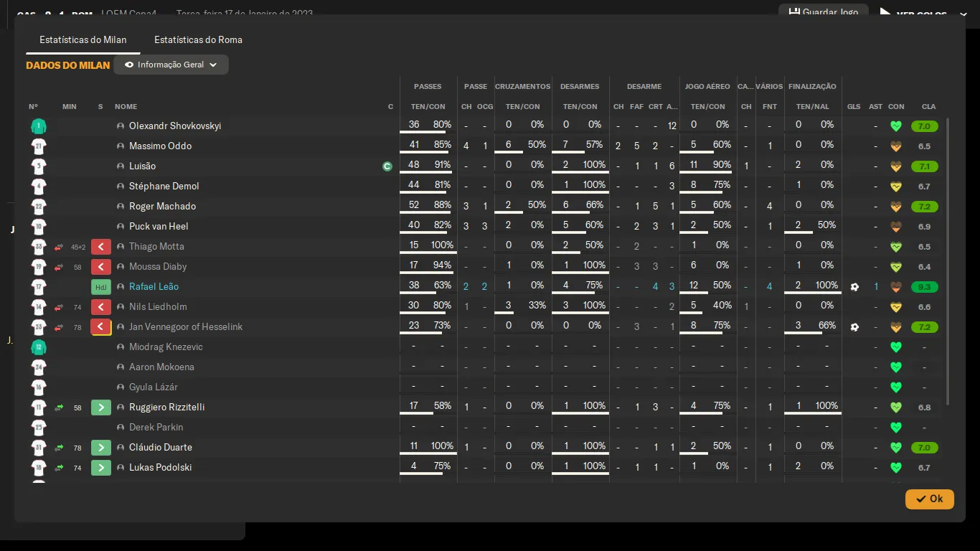This screenshot has width=980, height=551.
Task: Sort the table by the CLA column header
Action: pos(928,107)
